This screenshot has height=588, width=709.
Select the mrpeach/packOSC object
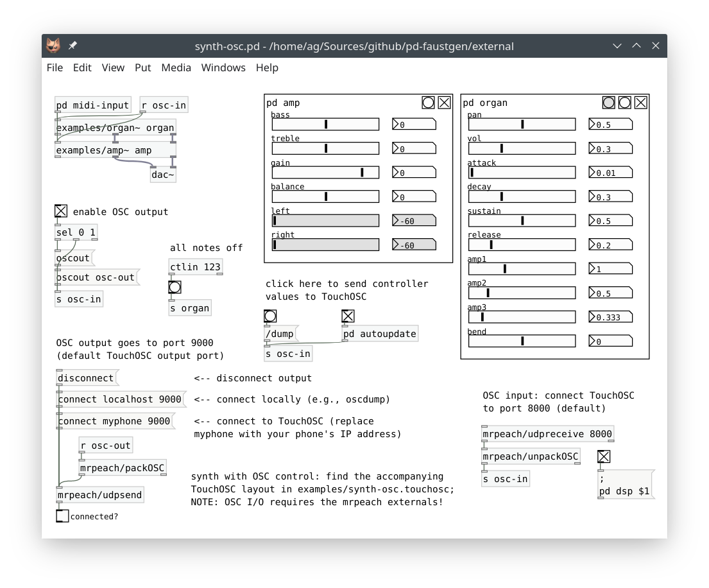coord(123,468)
